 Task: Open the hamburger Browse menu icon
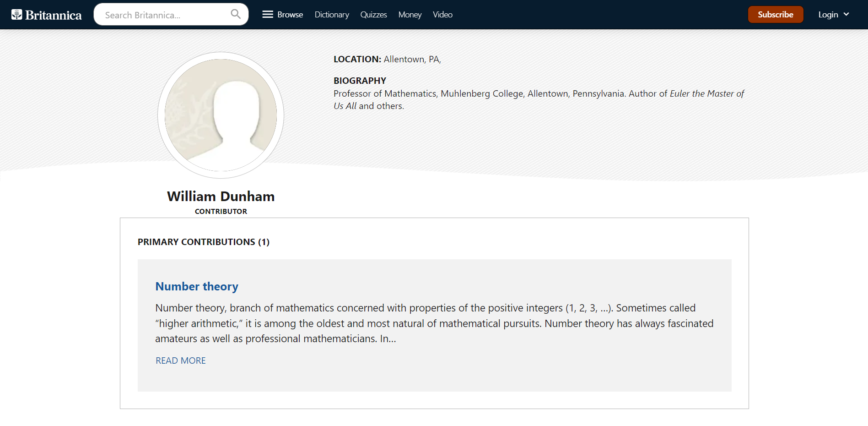[267, 15]
